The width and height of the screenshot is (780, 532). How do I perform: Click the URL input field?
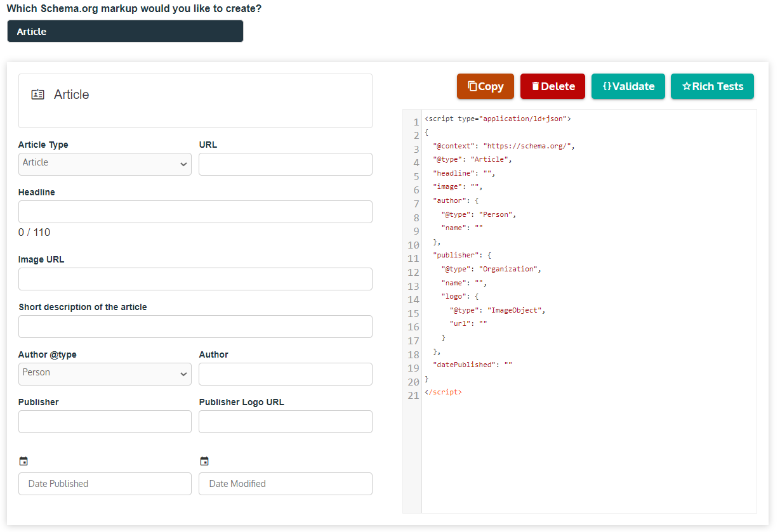(x=285, y=164)
